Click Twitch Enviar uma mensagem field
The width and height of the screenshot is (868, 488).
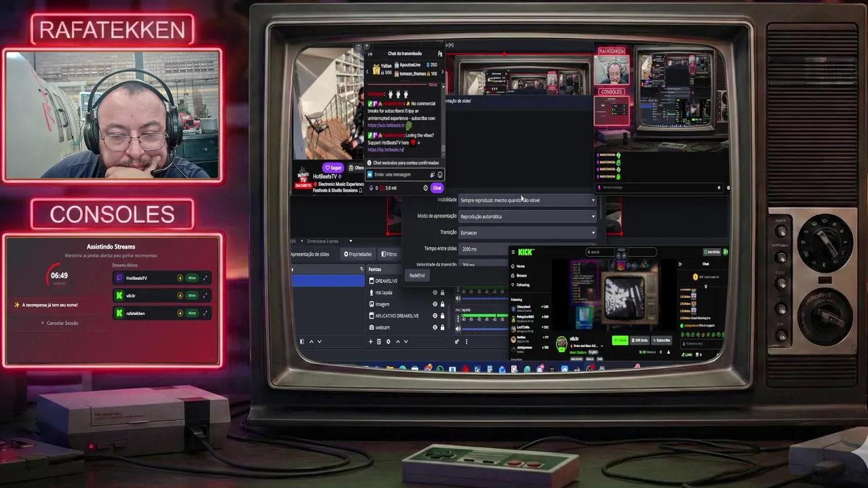405,175
